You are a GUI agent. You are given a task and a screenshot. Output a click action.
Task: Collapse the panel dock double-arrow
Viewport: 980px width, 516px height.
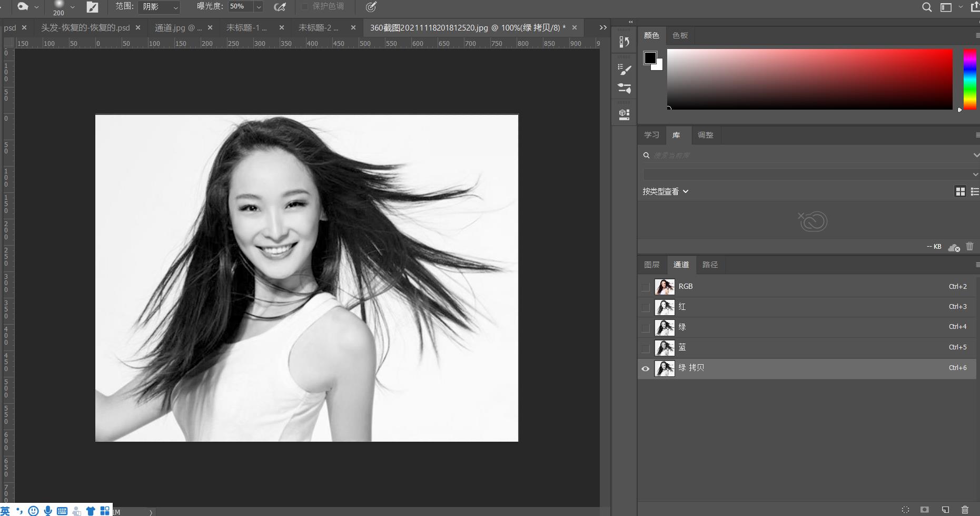click(630, 22)
